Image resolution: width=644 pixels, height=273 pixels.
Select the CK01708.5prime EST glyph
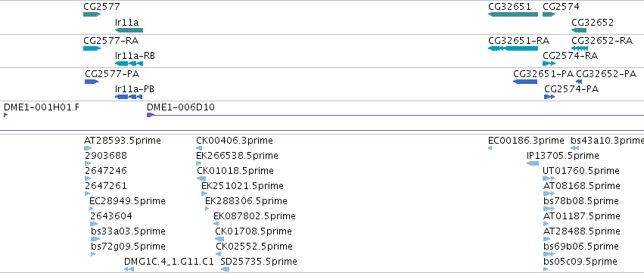point(219,239)
